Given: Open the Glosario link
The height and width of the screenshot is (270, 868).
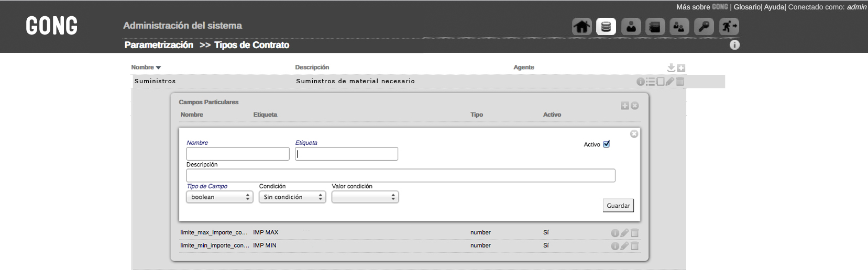Looking at the screenshot, I should tap(747, 7).
